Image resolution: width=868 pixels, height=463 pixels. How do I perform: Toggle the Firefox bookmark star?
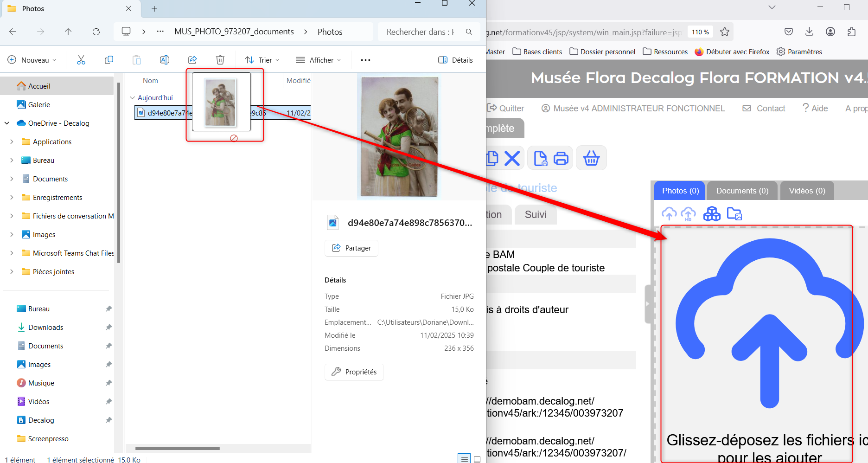pyautogui.click(x=725, y=32)
